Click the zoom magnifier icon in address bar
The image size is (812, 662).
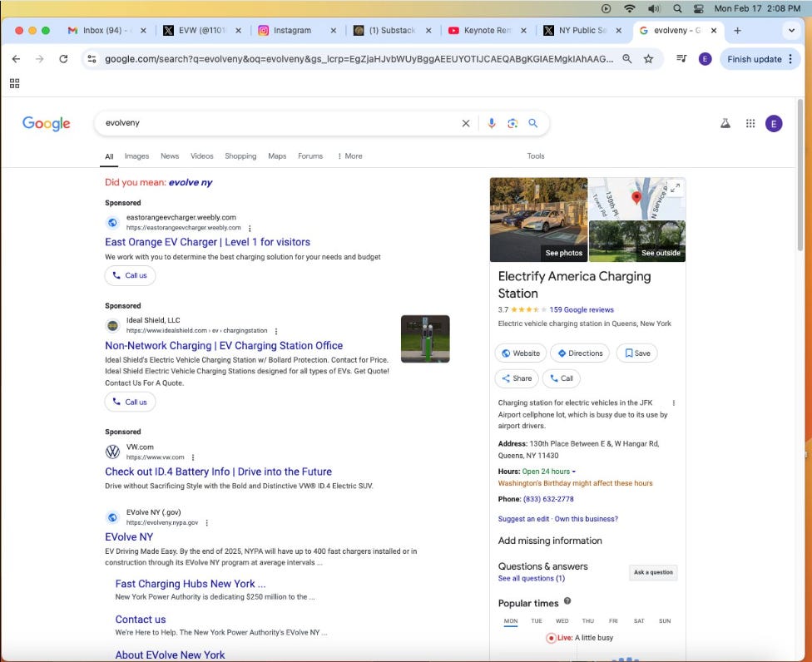point(626,59)
